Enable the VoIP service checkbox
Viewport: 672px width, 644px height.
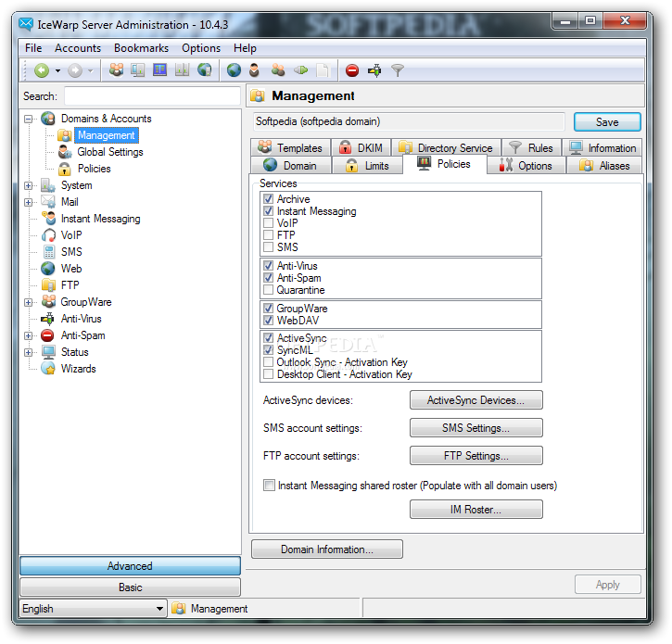coord(268,222)
